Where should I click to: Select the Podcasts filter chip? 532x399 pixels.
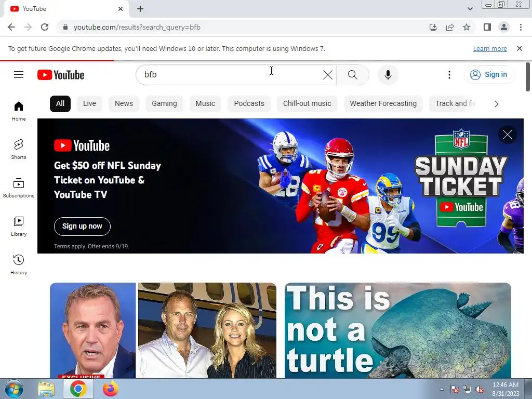click(x=249, y=103)
